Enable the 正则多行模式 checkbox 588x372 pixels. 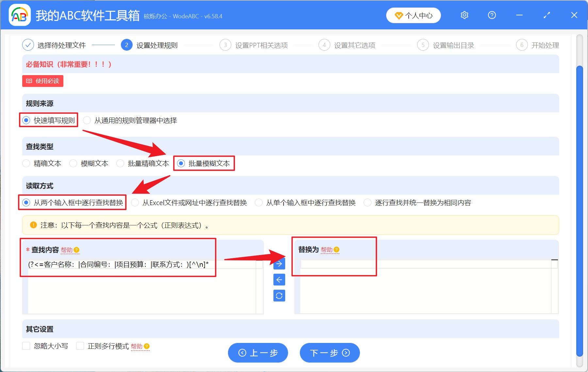[80, 346]
